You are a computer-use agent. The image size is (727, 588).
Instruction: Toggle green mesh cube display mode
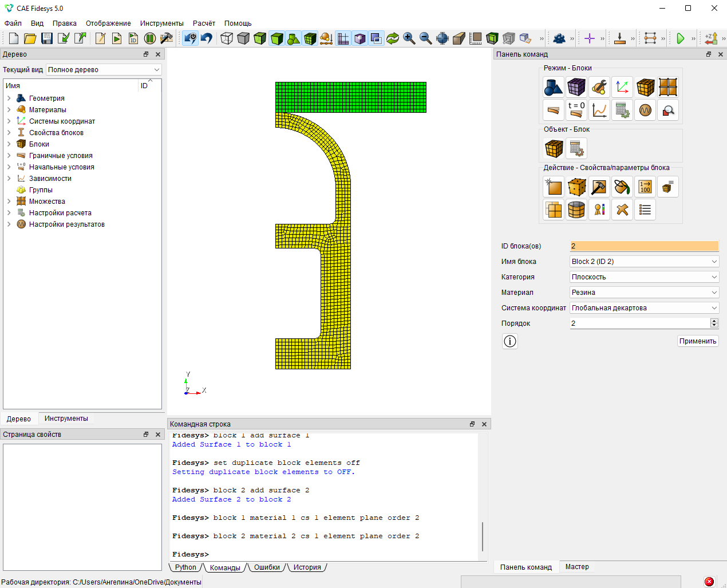click(310, 38)
